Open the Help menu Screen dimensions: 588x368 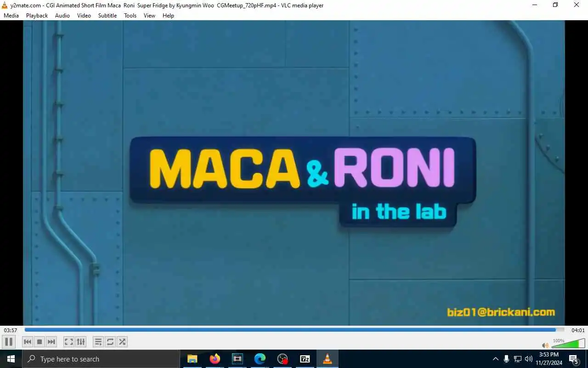tap(168, 16)
